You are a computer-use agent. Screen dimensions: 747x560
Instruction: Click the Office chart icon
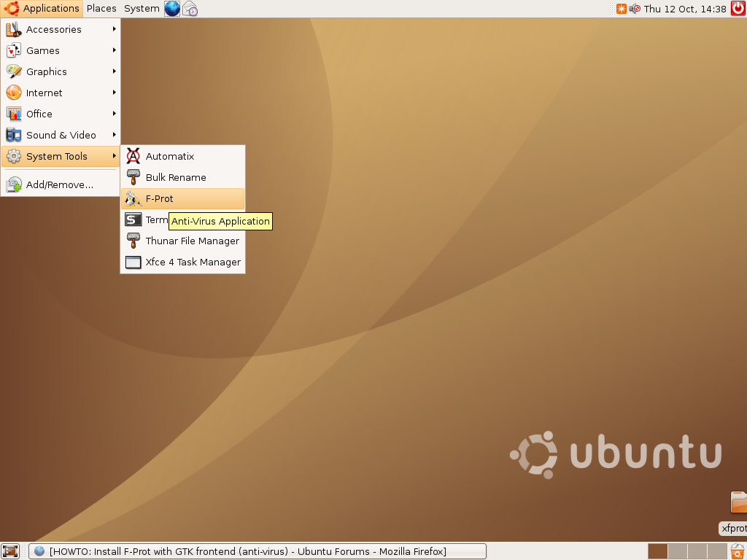tap(14, 114)
